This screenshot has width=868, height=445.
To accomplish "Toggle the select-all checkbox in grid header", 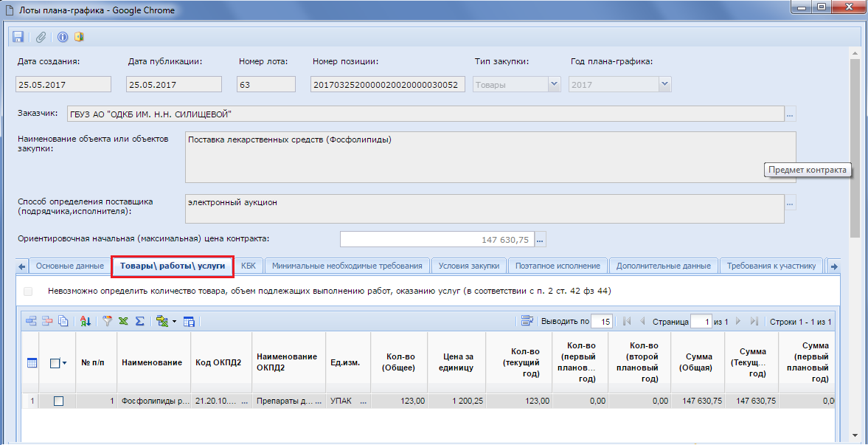I will point(55,362).
